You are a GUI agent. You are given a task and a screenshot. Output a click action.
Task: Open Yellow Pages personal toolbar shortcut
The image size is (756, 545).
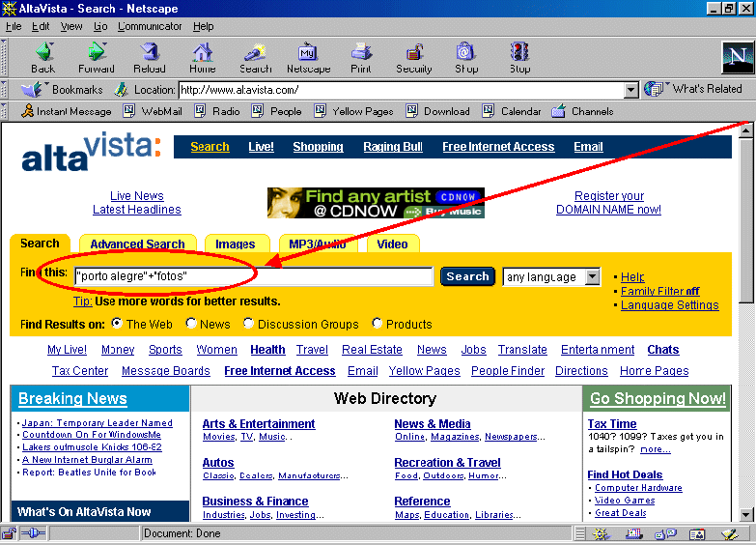[x=353, y=111]
